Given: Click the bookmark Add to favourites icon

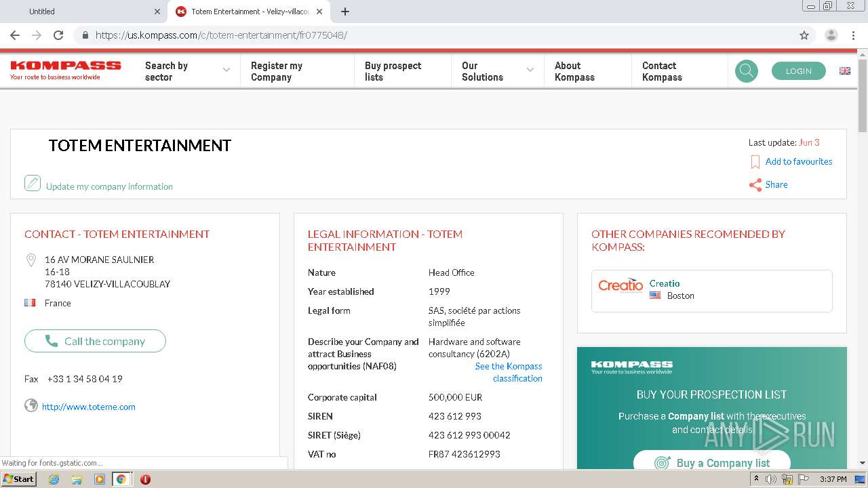Looking at the screenshot, I should pos(755,162).
